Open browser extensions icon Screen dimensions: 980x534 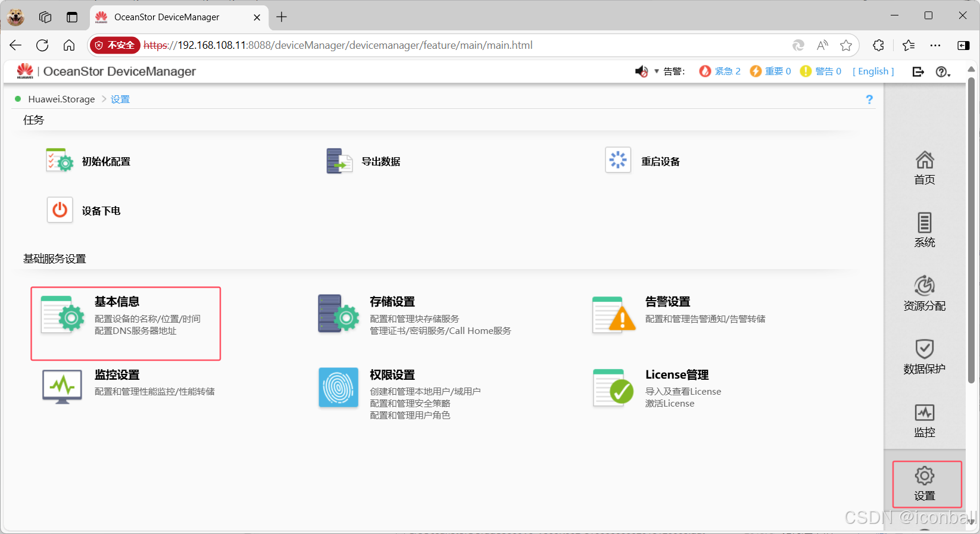879,45
